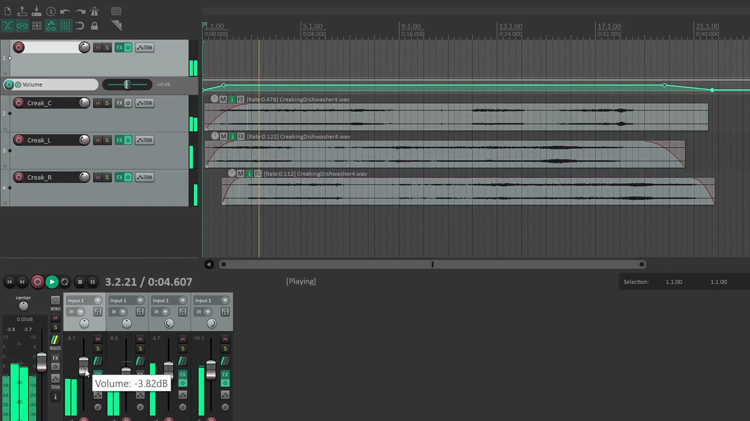Toggle item grouping chain-link icon
Viewport: 750px width, 421px height.
point(22,26)
